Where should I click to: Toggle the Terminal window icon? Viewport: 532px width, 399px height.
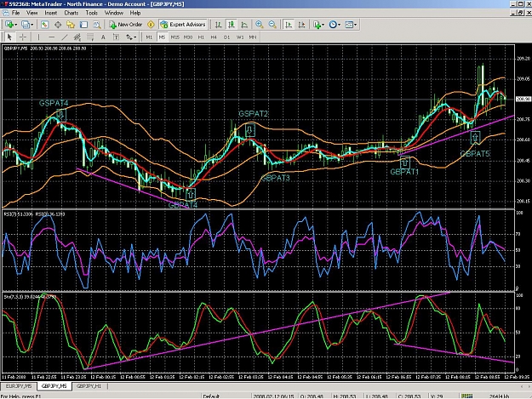pyautogui.click(x=83, y=25)
